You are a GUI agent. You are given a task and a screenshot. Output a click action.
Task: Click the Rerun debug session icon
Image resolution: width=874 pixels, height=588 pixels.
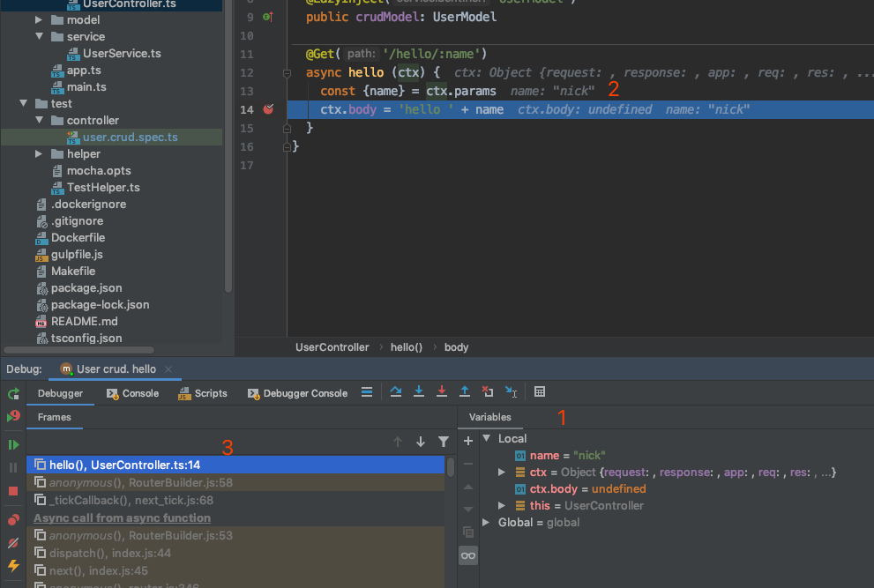(x=13, y=394)
